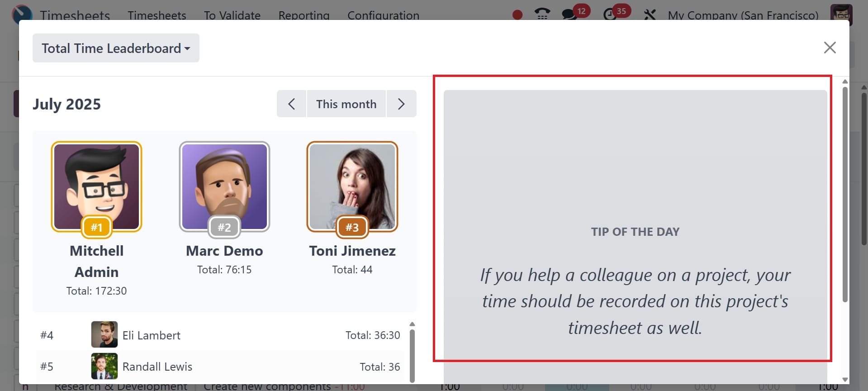Click Randall Lewis's avatar thumbnail
Screen dimensions: 868x391
(x=104, y=366)
